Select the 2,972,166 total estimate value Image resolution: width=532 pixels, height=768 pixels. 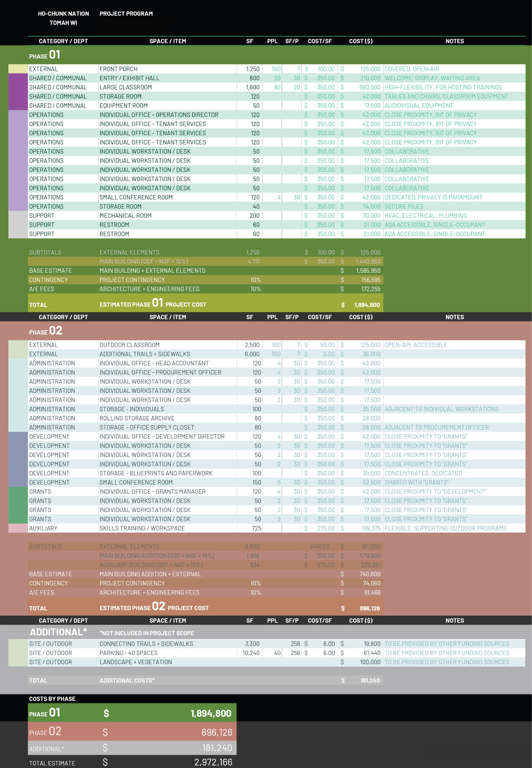tap(213, 762)
